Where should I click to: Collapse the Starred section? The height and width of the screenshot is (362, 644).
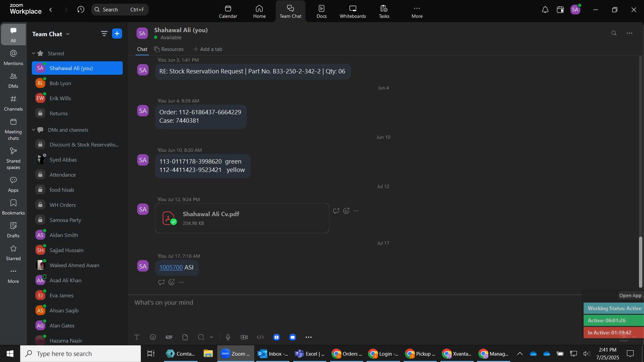[34, 53]
